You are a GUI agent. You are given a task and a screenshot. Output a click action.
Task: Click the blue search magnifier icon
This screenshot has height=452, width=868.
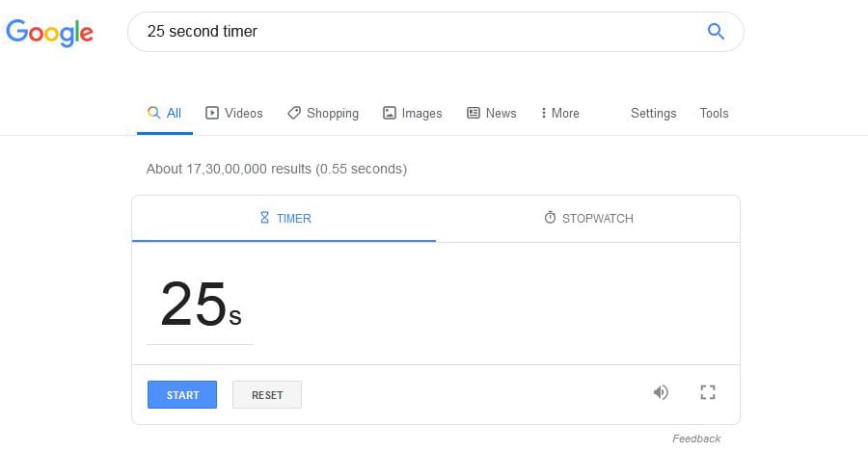(716, 32)
